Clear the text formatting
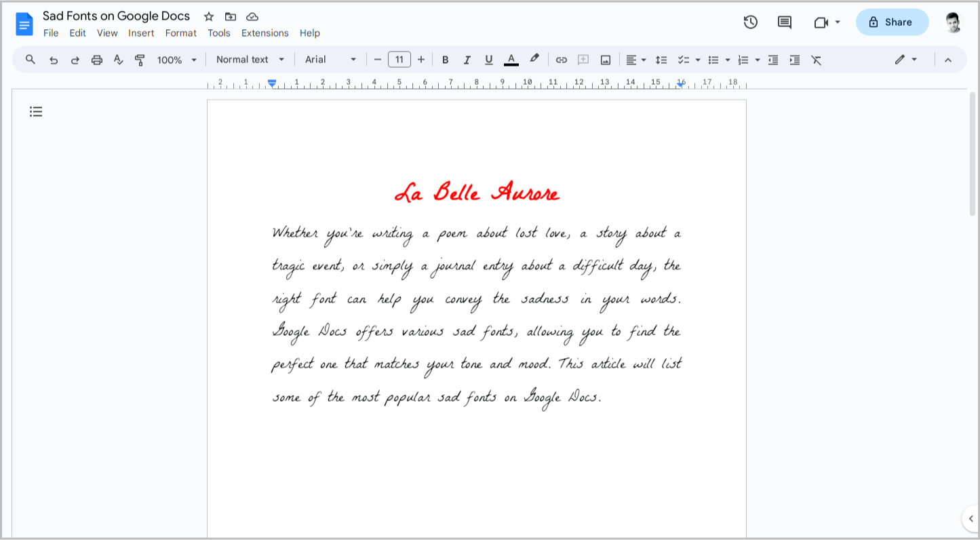The width and height of the screenshot is (980, 540). coord(817,60)
